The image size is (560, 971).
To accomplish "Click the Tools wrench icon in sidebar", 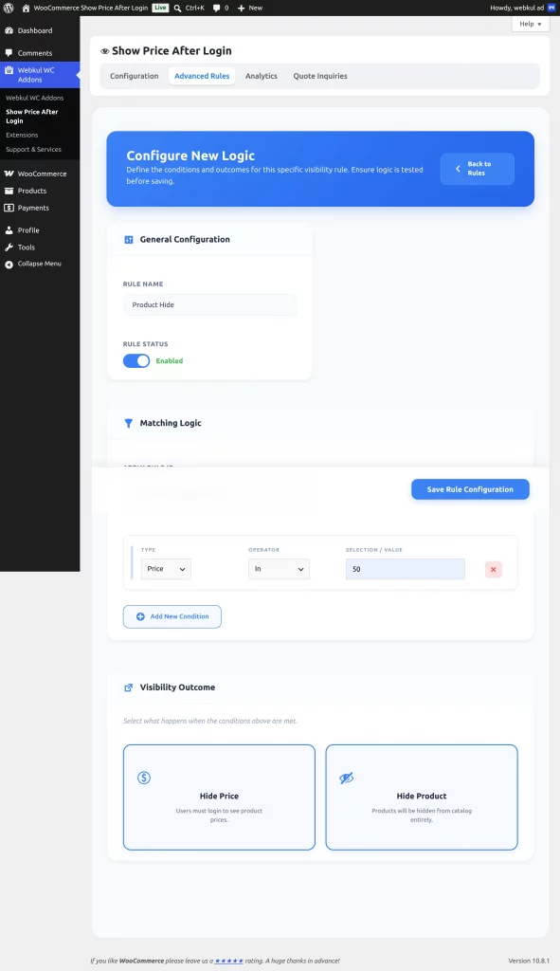I will click(x=9, y=247).
